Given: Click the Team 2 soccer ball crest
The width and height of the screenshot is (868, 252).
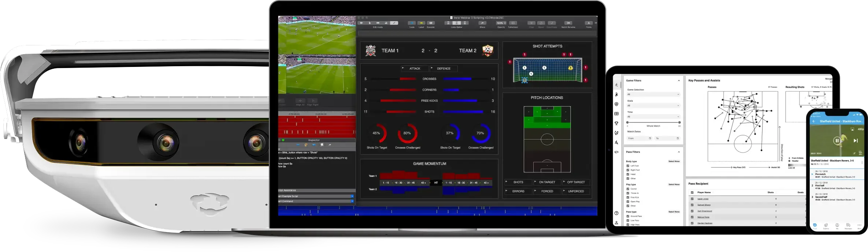Looking at the screenshot, I should 487,50.
